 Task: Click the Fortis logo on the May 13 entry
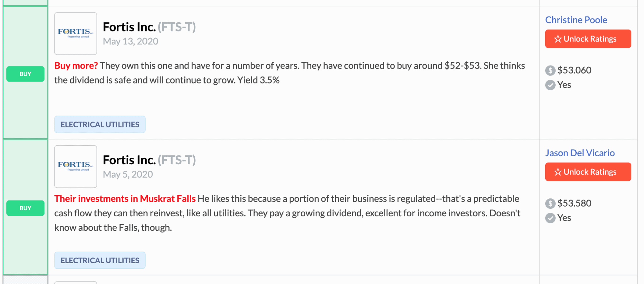click(x=75, y=33)
